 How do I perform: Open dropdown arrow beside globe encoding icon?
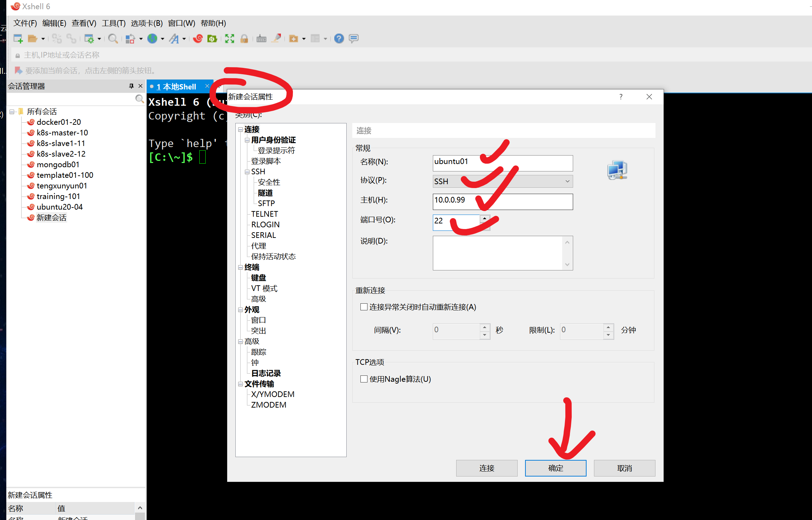pos(163,39)
